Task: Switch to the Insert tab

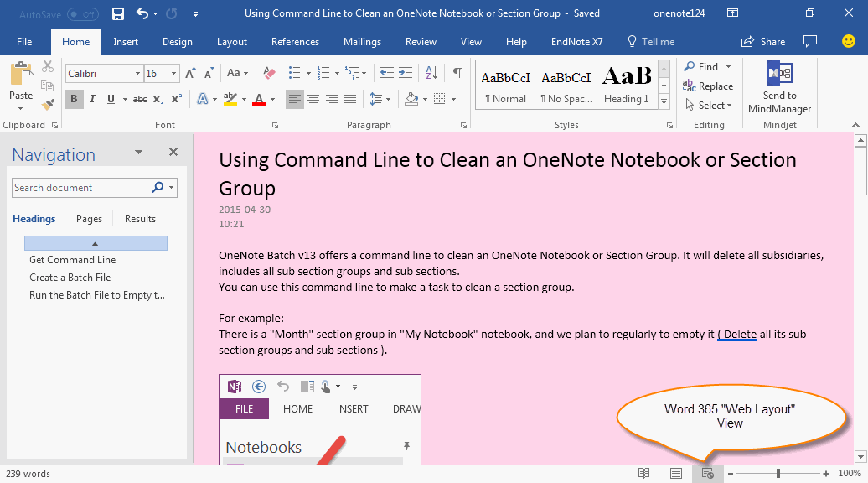Action: click(126, 42)
